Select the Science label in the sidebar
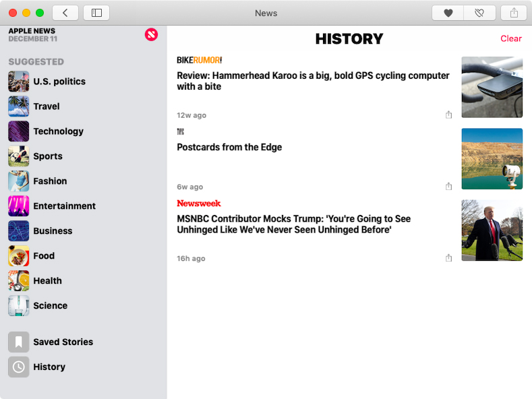 (50, 306)
